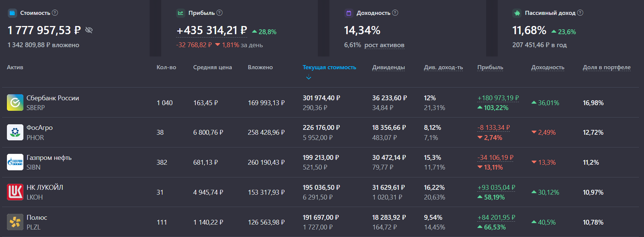Open the Стоимость help question mark
The height and width of the screenshot is (237, 644).
[55, 13]
